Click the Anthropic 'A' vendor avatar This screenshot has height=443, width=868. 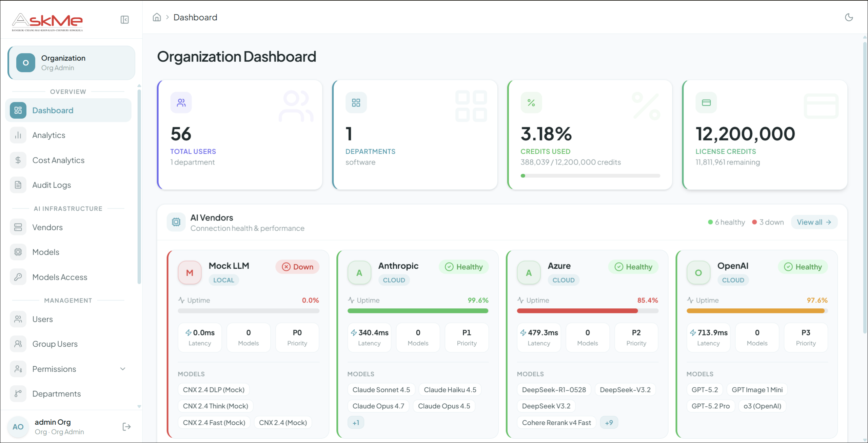pos(359,273)
